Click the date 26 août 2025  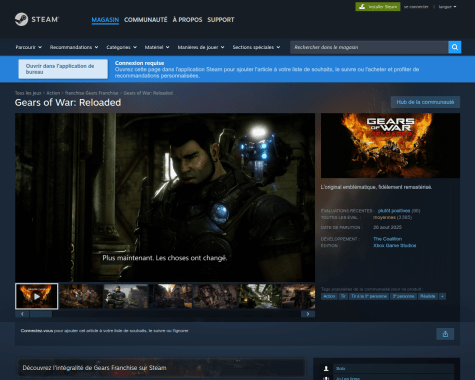coord(387,227)
